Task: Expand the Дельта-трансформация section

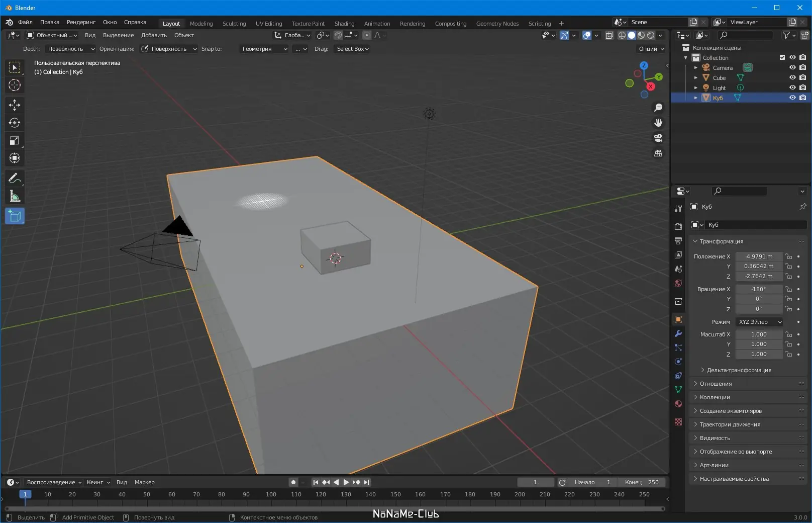Action: click(x=739, y=370)
